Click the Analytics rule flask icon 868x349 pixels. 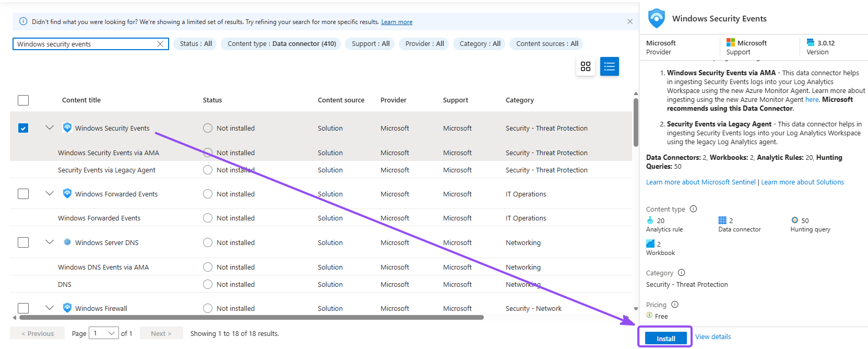point(650,220)
